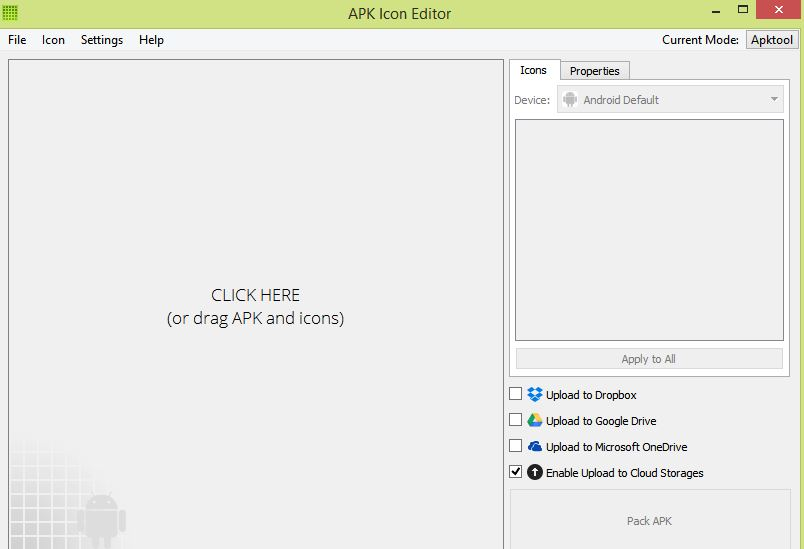This screenshot has width=804, height=549.
Task: Click the Microsoft OneDrive cloud icon
Action: pyautogui.click(x=535, y=447)
